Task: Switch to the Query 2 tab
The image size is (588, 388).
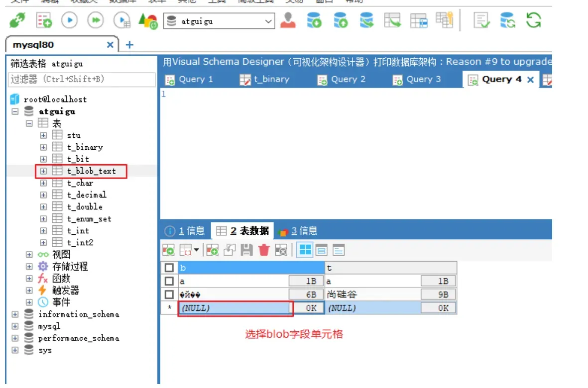Action: click(342, 80)
